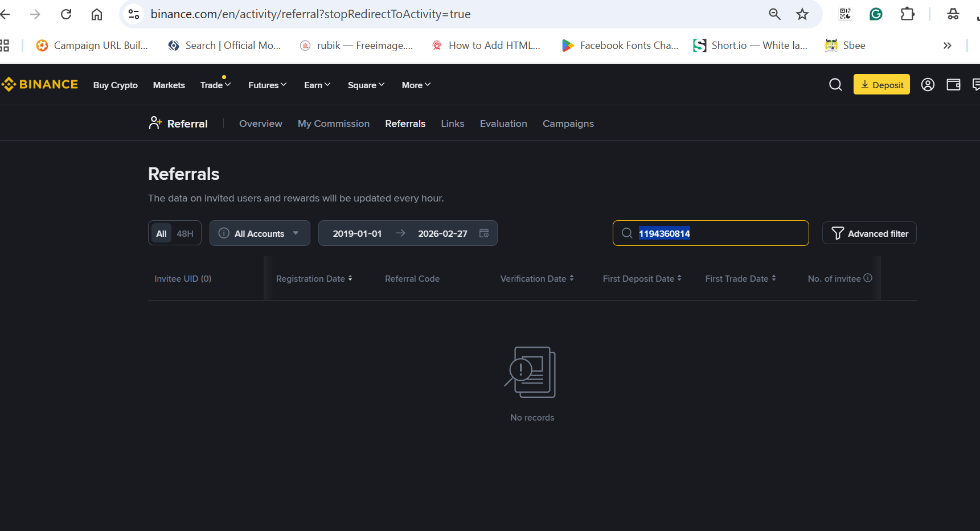Select the All time filter toggle
Viewport: 980px width, 531px height.
[x=162, y=233]
